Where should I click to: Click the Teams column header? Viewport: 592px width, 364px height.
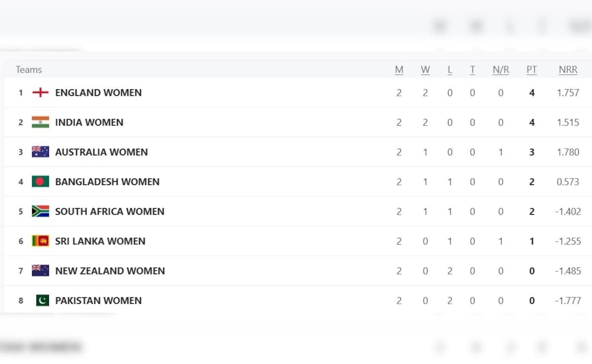pyautogui.click(x=29, y=70)
